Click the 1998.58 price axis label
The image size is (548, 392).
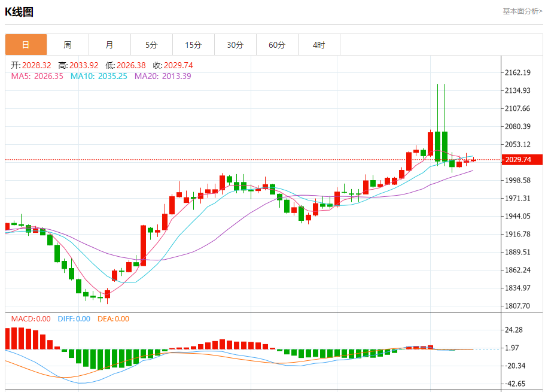click(517, 180)
